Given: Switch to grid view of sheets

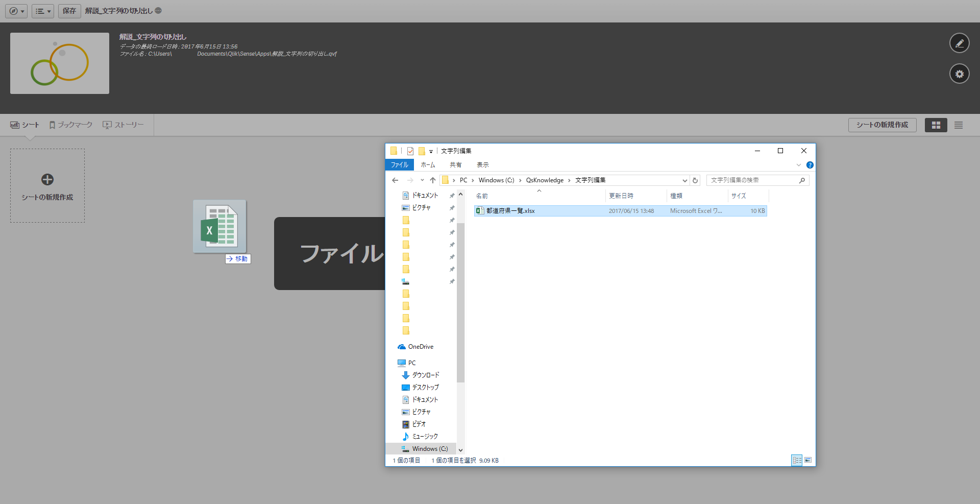Looking at the screenshot, I should click(x=936, y=125).
